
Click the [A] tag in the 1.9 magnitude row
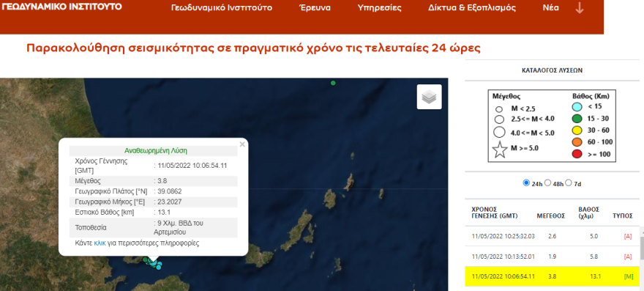coord(628,257)
